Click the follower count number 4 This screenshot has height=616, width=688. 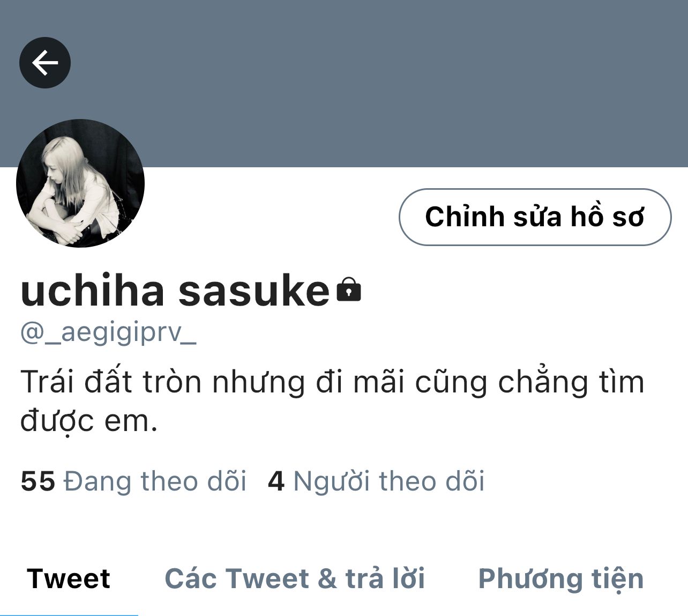point(276,481)
